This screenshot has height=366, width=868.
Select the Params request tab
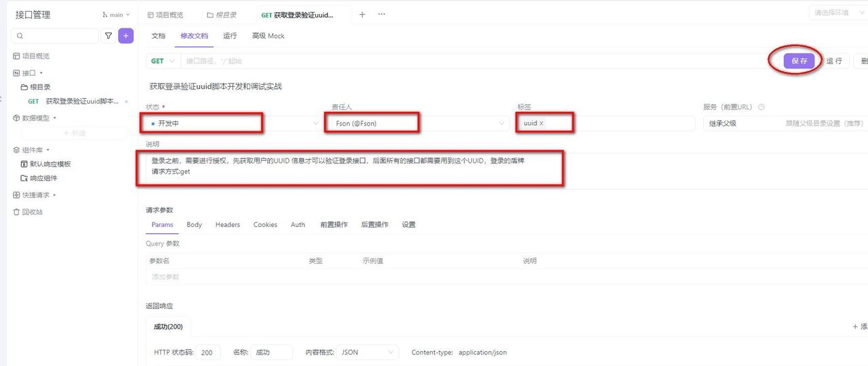pos(162,224)
